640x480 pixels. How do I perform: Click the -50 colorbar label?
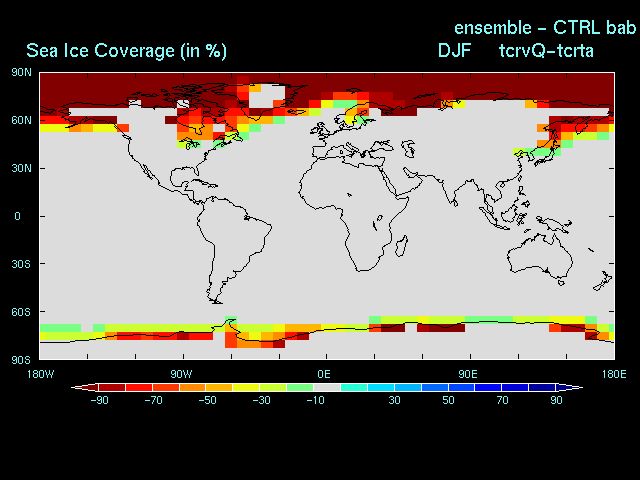207,400
